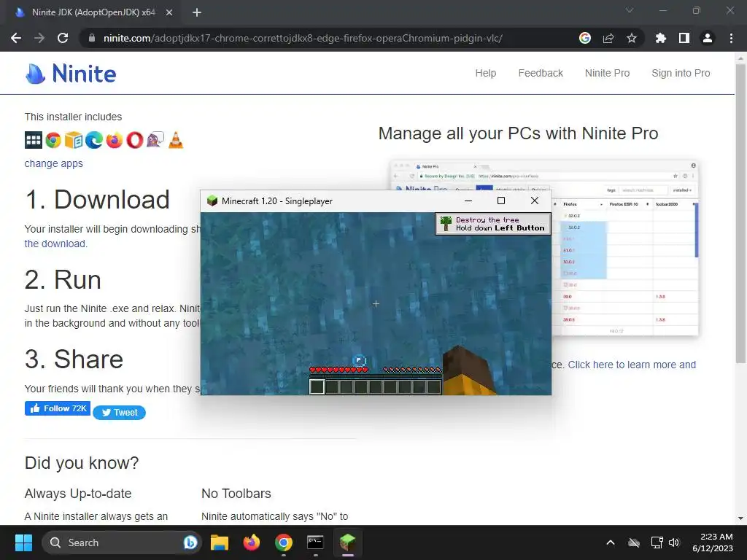Click the Corretto JDK 8 box icon in the installer list

point(74,140)
